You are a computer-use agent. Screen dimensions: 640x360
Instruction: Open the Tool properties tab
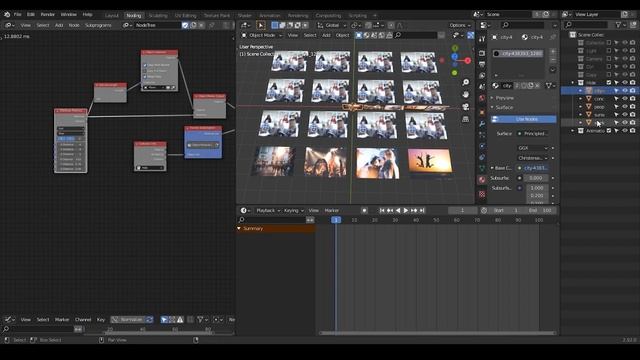pyautogui.click(x=482, y=39)
